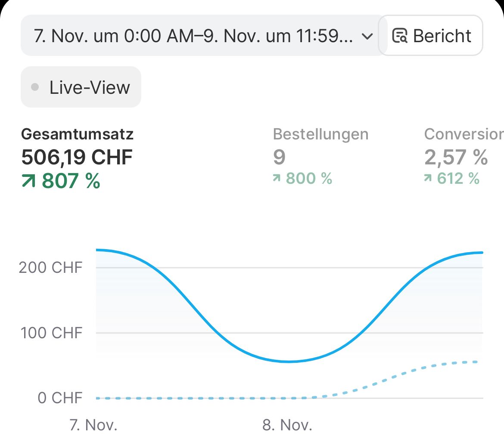Image resolution: width=504 pixels, height=448 pixels.
Task: Expand the date range chevron
Action: (367, 36)
